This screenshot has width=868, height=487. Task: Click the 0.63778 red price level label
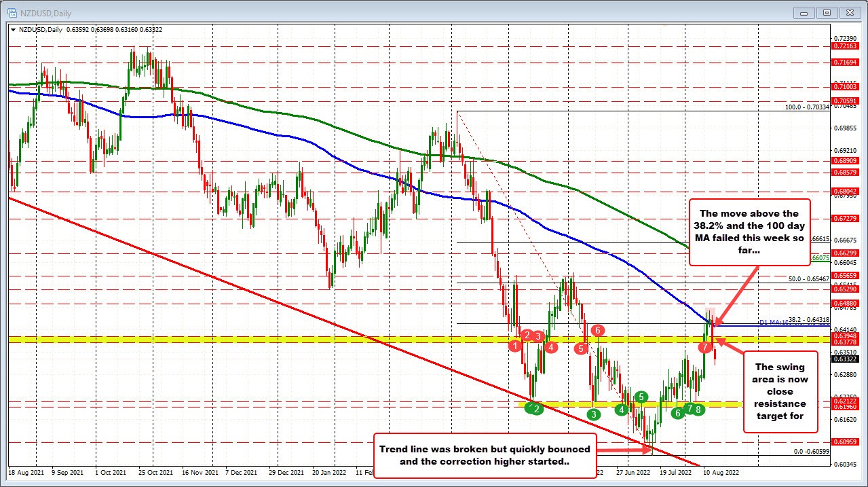point(844,342)
